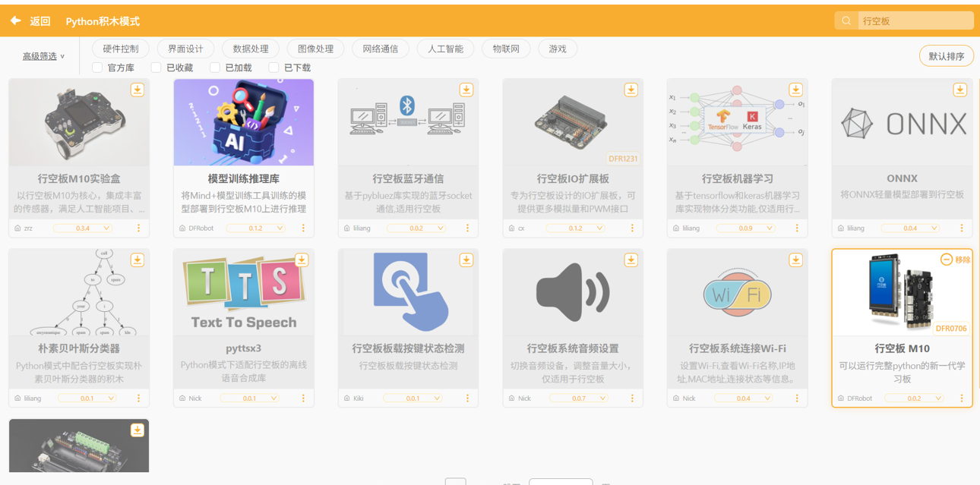Open version dropdown on 行空板机器学习 card
980x485 pixels.
745,228
